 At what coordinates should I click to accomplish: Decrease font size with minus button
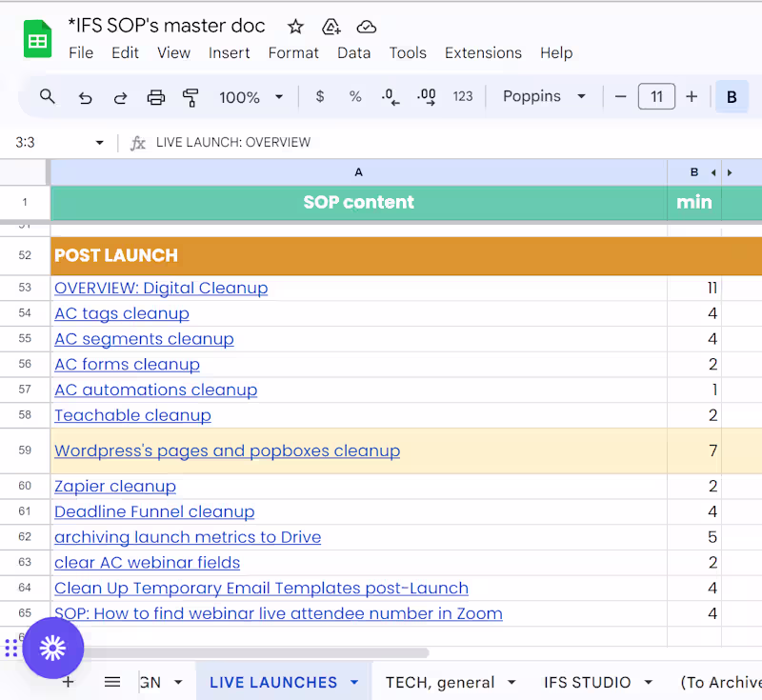tap(621, 97)
